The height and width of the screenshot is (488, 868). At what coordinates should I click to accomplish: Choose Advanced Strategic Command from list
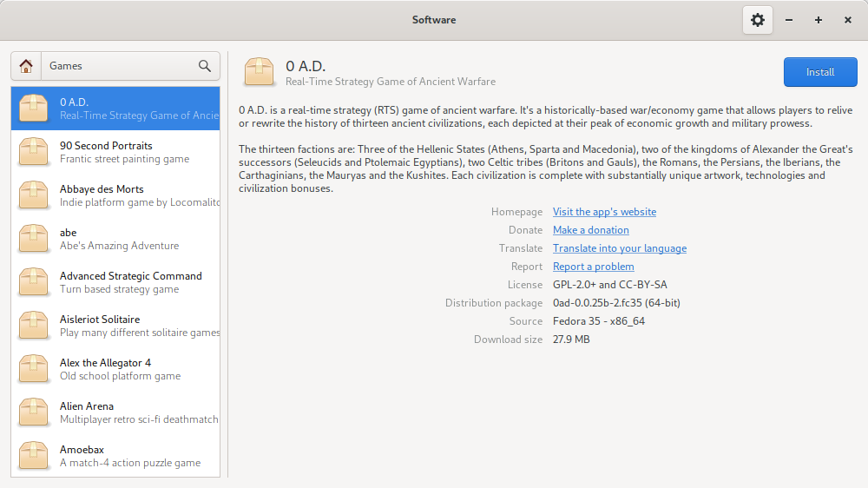coord(115,282)
